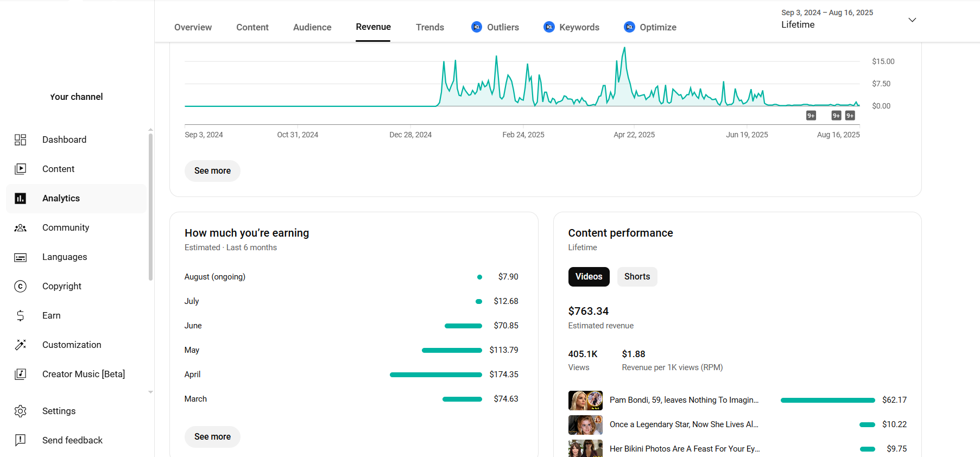The height and width of the screenshot is (457, 980).
Task: Click the Copyright circle-C icon
Action: click(20, 287)
